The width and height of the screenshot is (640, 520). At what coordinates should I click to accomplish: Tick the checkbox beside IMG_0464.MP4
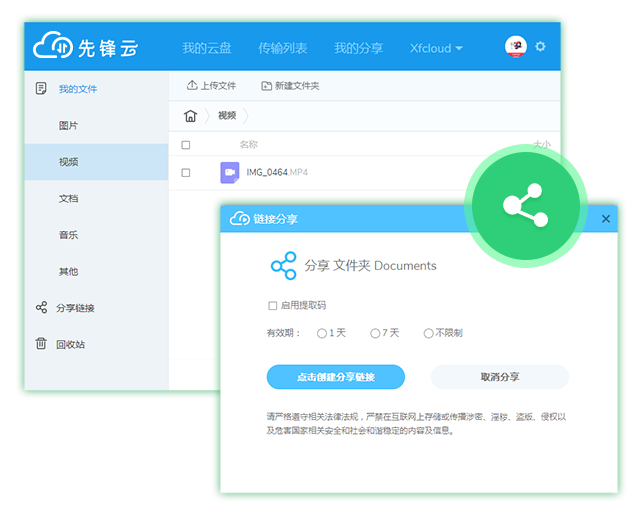186,173
